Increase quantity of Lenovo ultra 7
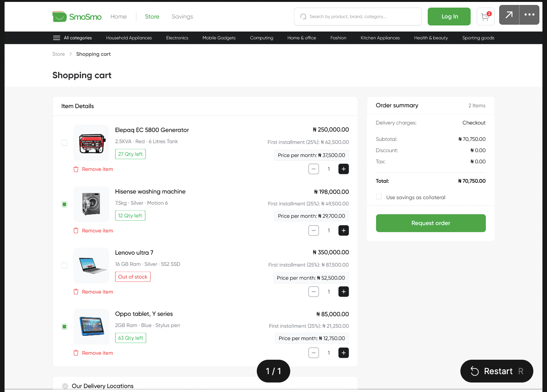Image resolution: width=547 pixels, height=392 pixels. point(344,292)
